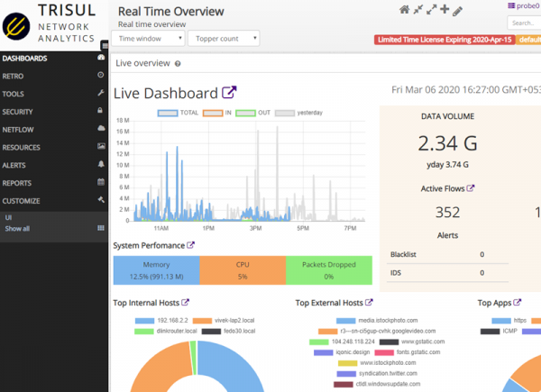541x392 pixels.
Task: Click into the Search field
Action: [x=524, y=23]
